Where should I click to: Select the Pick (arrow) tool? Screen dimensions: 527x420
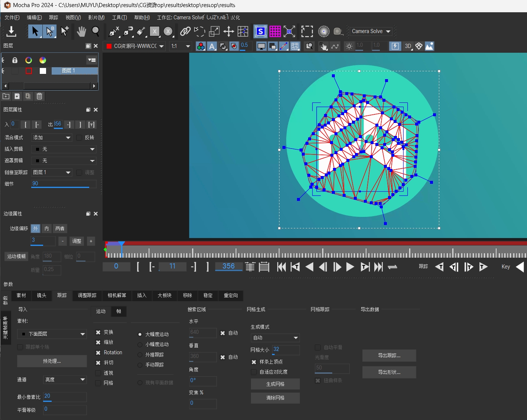[35, 32]
